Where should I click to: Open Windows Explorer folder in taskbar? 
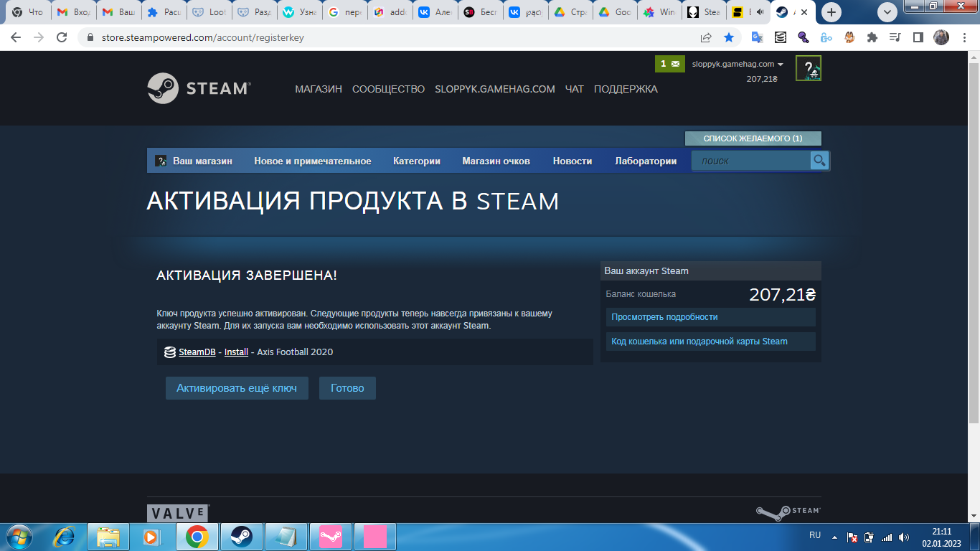coord(108,537)
